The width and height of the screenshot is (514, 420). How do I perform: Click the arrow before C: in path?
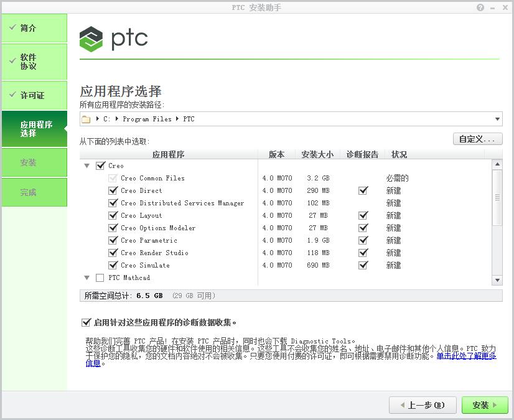(x=97, y=119)
